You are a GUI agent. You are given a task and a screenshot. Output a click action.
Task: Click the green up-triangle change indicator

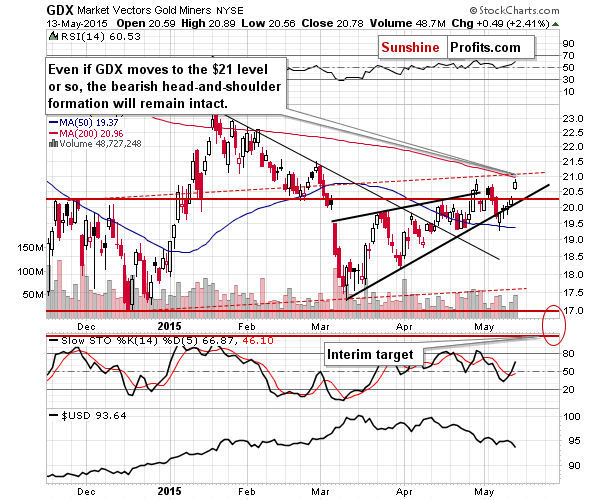(556, 24)
